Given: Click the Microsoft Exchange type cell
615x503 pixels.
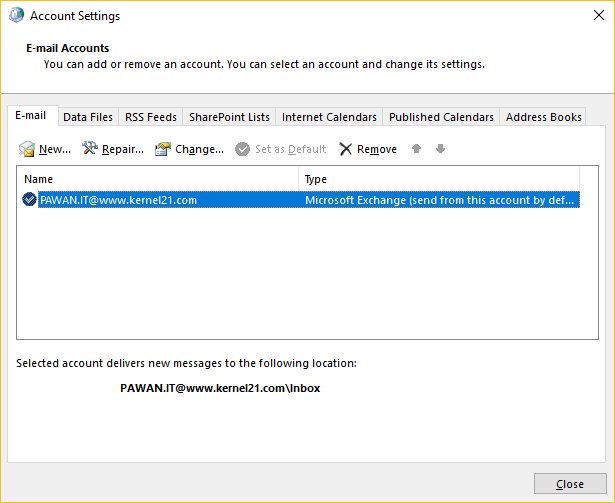Looking at the screenshot, I should 439,200.
